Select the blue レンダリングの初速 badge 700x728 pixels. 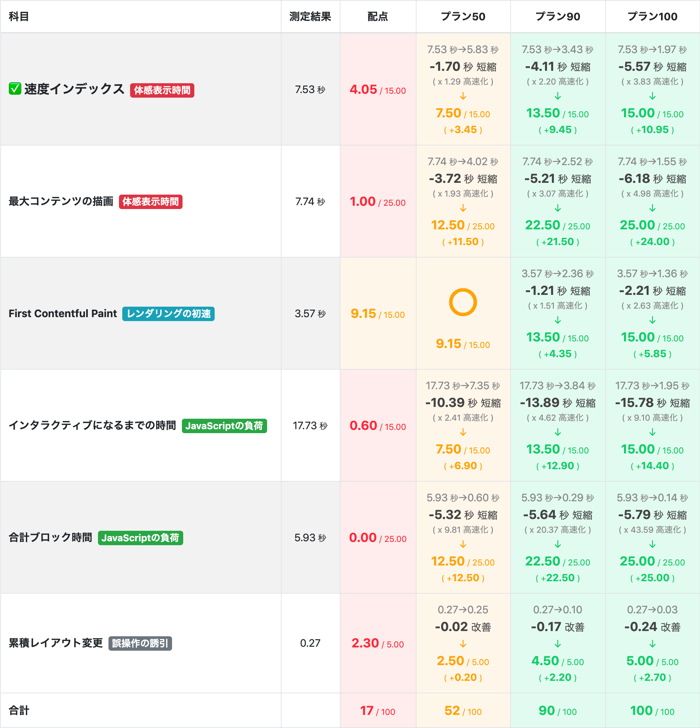pyautogui.click(x=168, y=314)
